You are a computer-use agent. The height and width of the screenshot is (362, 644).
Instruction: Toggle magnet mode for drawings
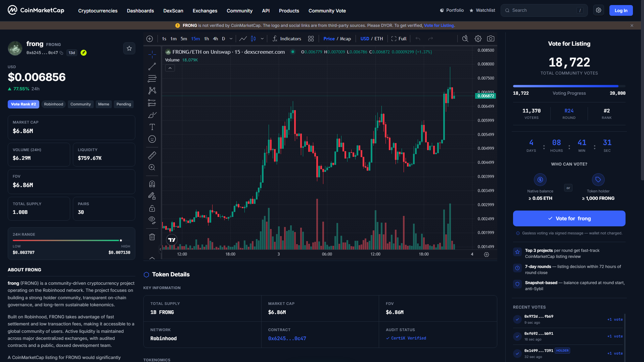152,184
